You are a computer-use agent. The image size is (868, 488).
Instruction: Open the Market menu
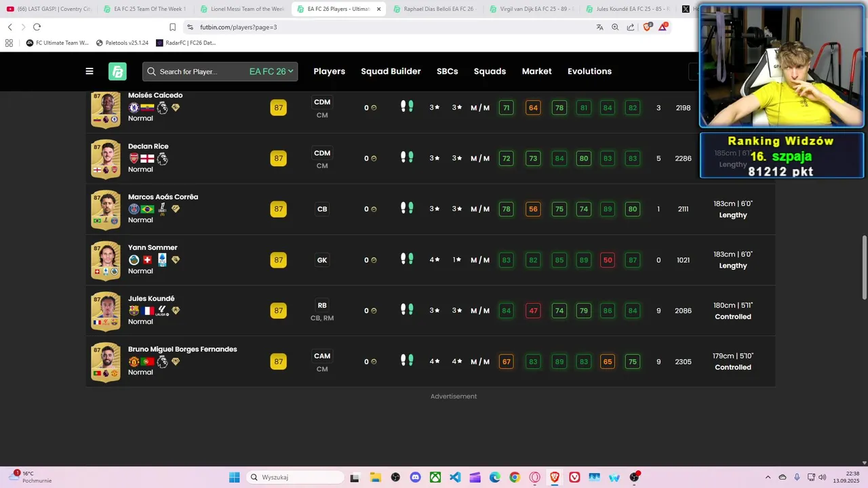pyautogui.click(x=536, y=71)
